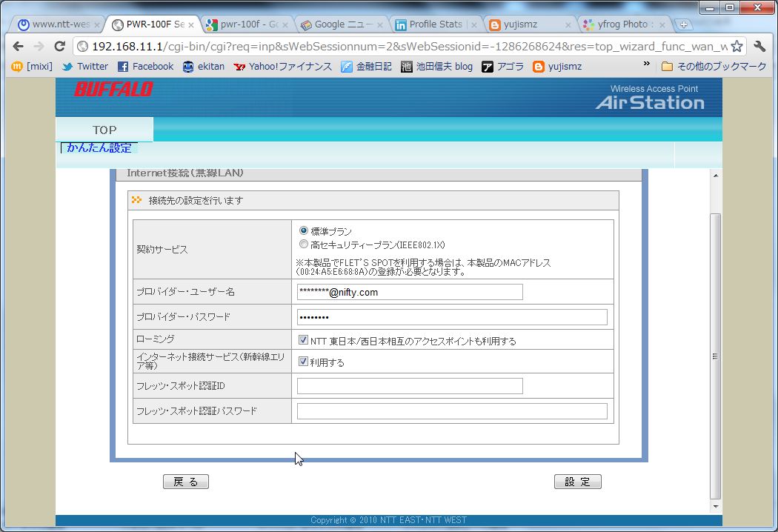Viewport: 778px width, 532px height.
Task: Open a new tab with the plus button
Action: click(683, 24)
